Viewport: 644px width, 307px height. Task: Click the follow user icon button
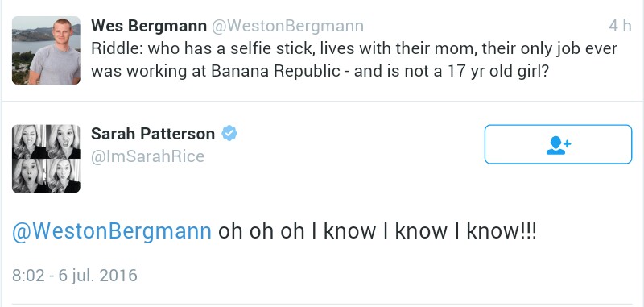(x=558, y=144)
